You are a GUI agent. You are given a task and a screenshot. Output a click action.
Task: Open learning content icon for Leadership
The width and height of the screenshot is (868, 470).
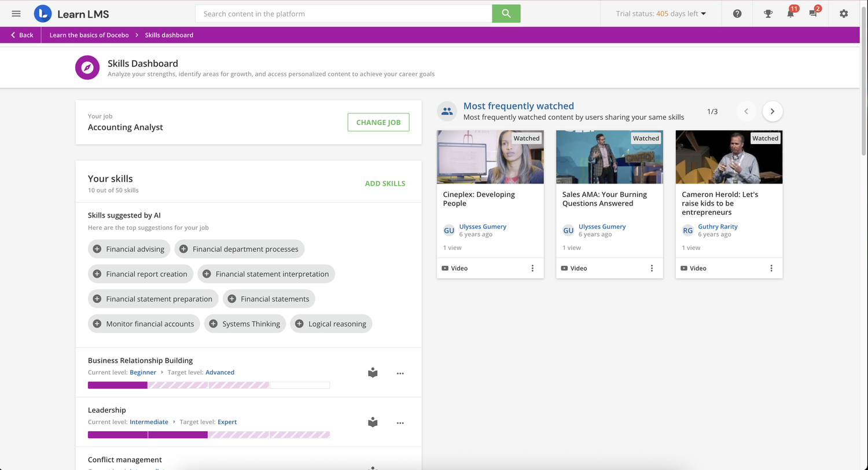[x=373, y=423]
